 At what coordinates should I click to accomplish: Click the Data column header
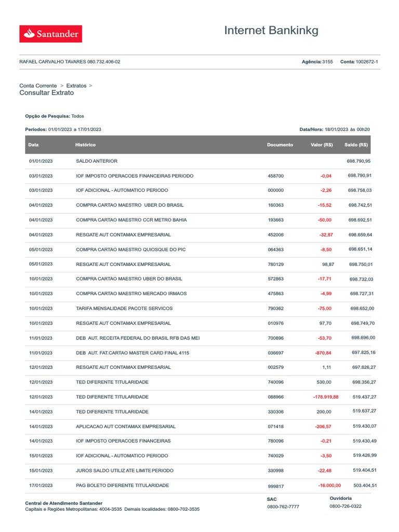coord(34,144)
